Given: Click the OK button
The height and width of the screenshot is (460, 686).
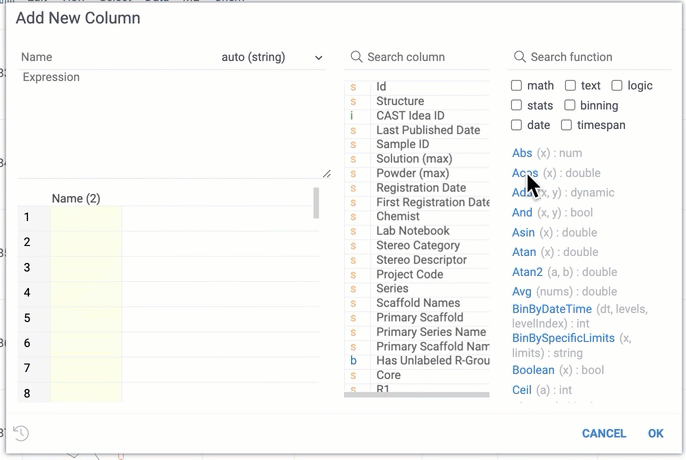Looking at the screenshot, I should (655, 433).
